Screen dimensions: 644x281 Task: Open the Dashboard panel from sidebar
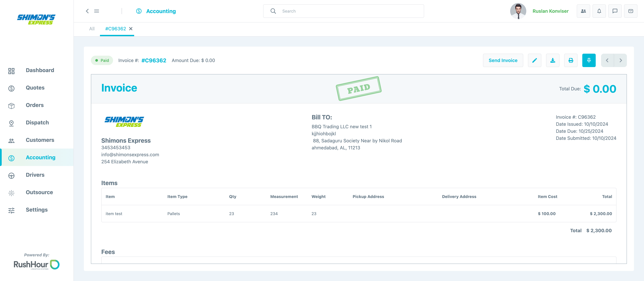(x=40, y=70)
